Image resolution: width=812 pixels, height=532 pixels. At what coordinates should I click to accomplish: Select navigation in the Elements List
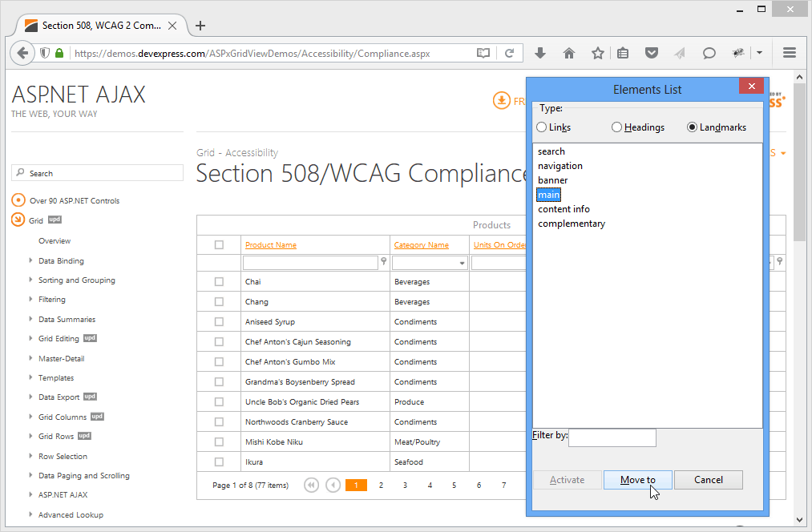(560, 166)
